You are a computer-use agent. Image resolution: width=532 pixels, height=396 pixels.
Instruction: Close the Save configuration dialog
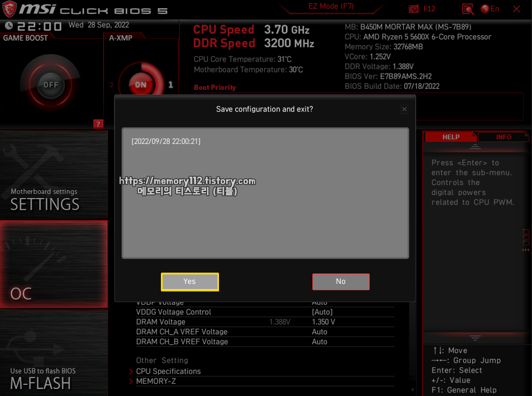pyautogui.click(x=404, y=109)
